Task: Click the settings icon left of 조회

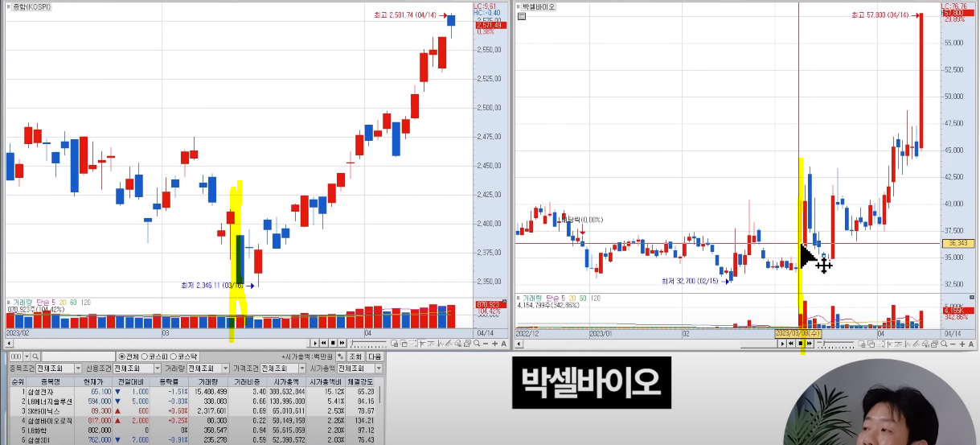Action: [x=340, y=356]
